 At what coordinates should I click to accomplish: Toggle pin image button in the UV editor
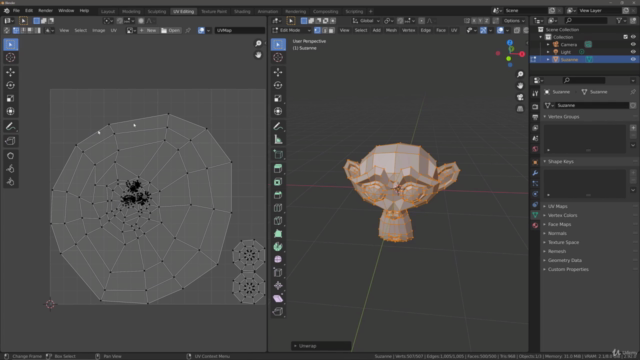click(188, 30)
